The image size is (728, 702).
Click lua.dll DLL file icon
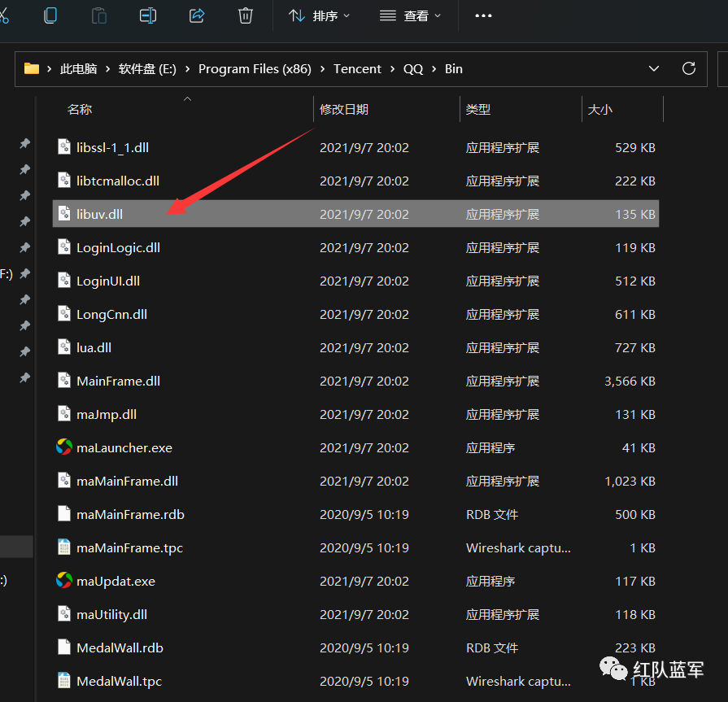64,347
